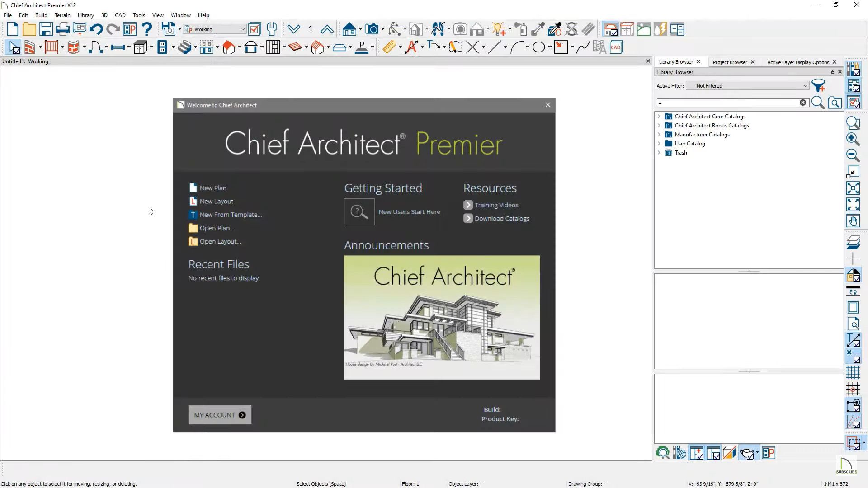868x488 pixels.
Task: Toggle the Project Browser side window icon
Action: click(853, 85)
